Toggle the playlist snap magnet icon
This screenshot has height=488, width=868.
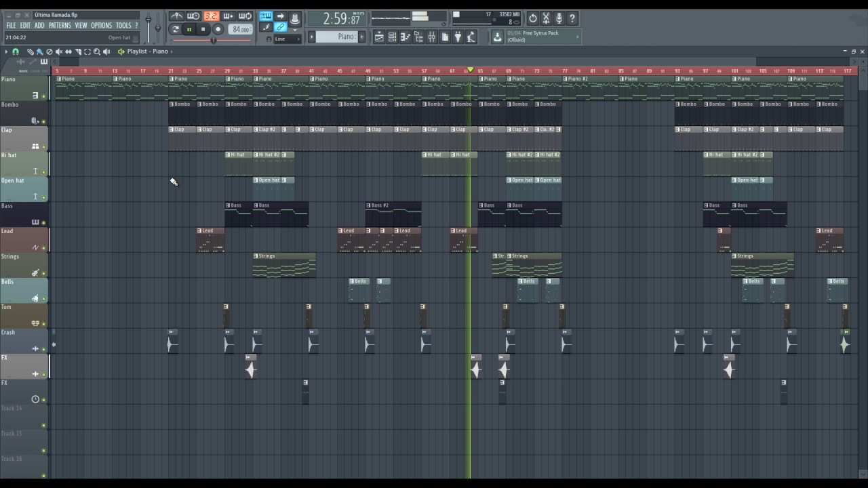coord(16,52)
